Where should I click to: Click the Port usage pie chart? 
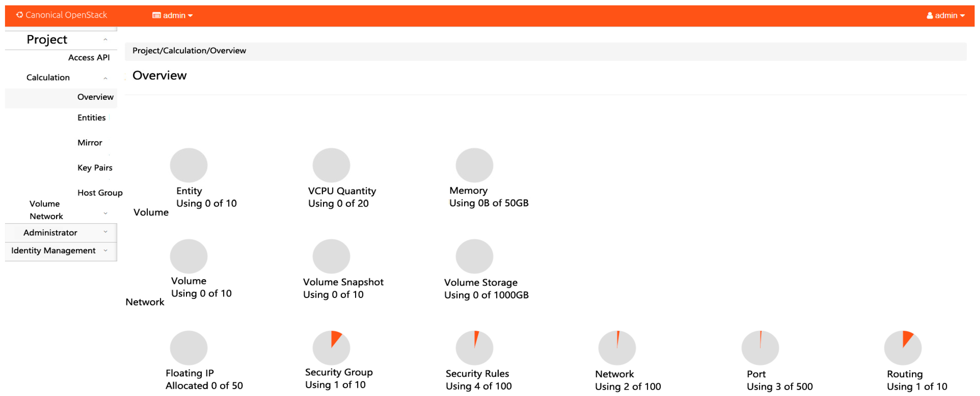tap(760, 348)
